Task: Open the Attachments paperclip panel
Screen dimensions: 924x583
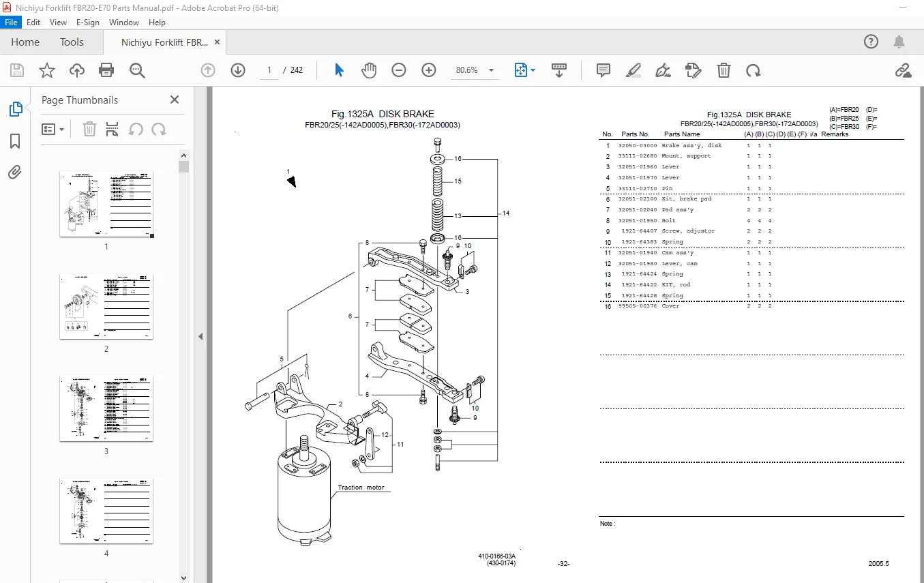Action: click(15, 173)
